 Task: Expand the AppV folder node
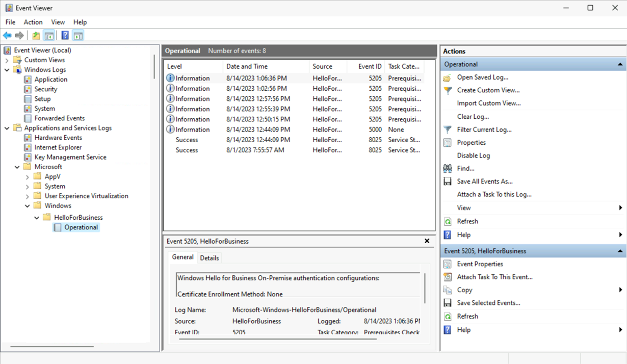point(28,177)
